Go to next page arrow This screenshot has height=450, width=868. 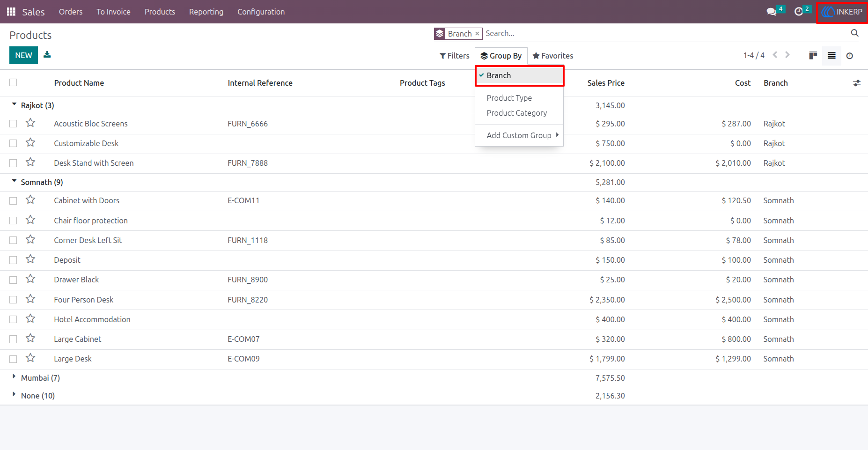(x=787, y=55)
